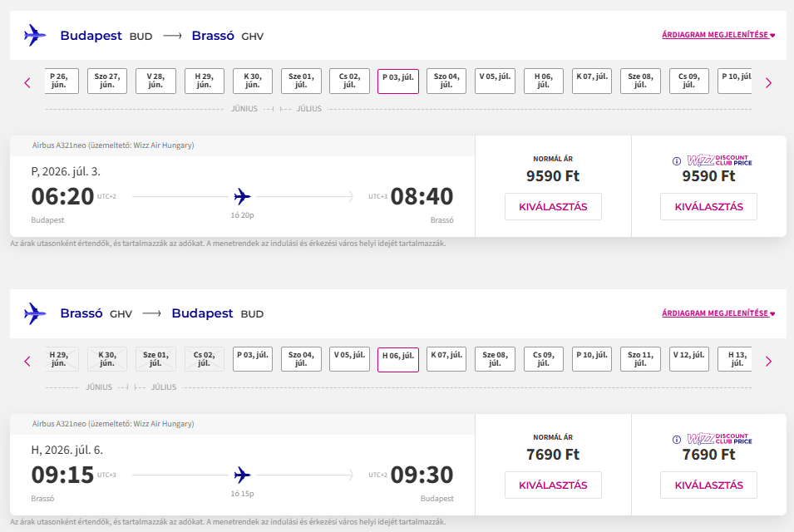Click the info icon beside return Wizz Discount Club price
Screen dimensions: 794x532
[677, 440]
